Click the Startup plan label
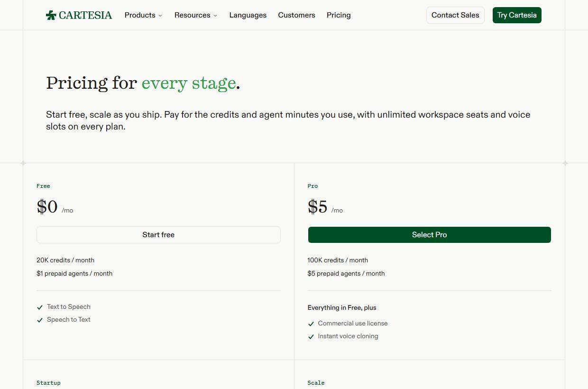 (x=48, y=383)
